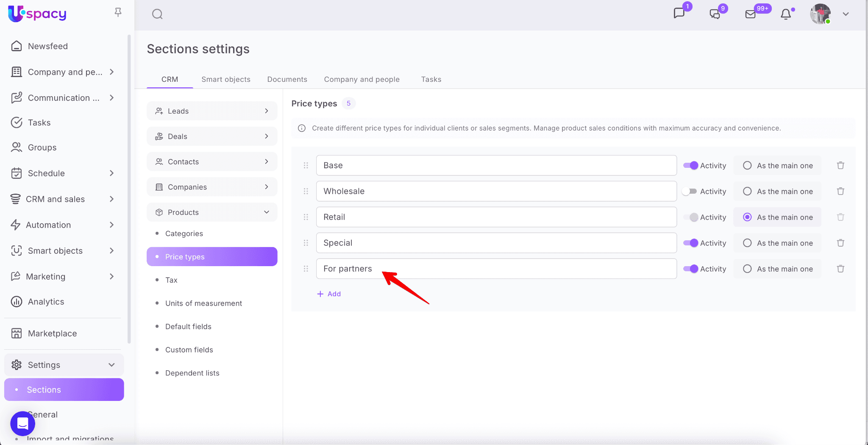Disable Activity toggle for Special
The height and width of the screenshot is (445, 868).
point(690,243)
